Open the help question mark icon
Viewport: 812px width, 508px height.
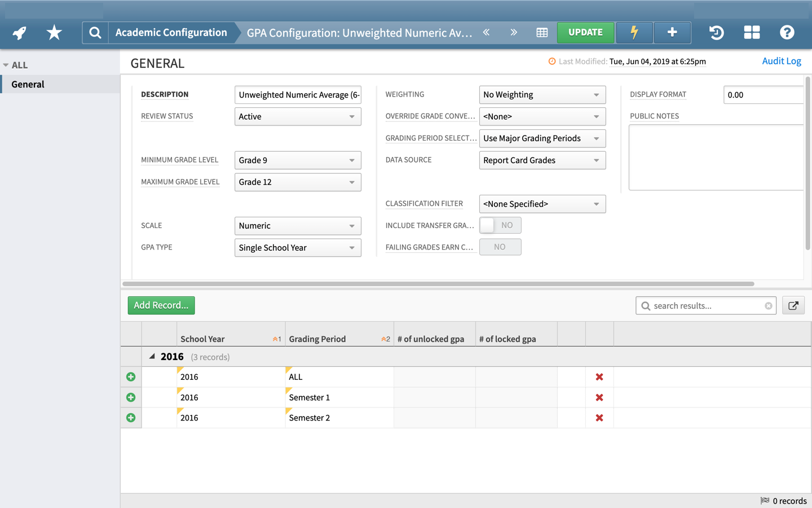(787, 33)
